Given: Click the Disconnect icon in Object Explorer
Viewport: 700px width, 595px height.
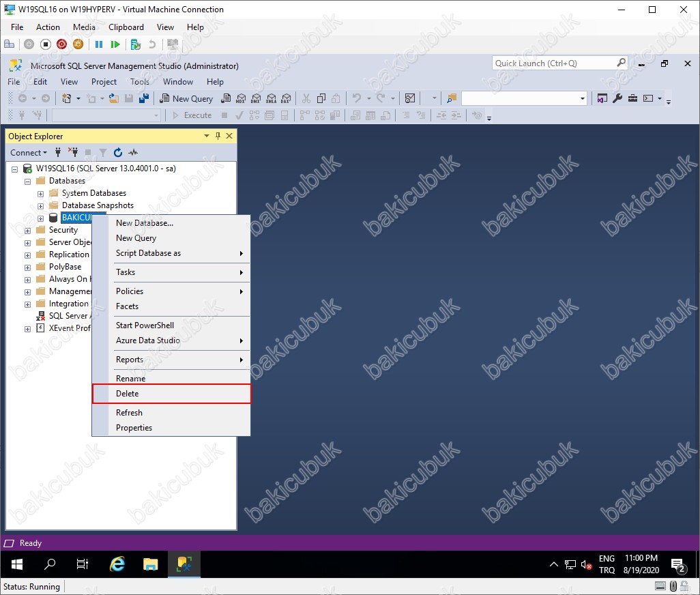Looking at the screenshot, I should coord(73,153).
